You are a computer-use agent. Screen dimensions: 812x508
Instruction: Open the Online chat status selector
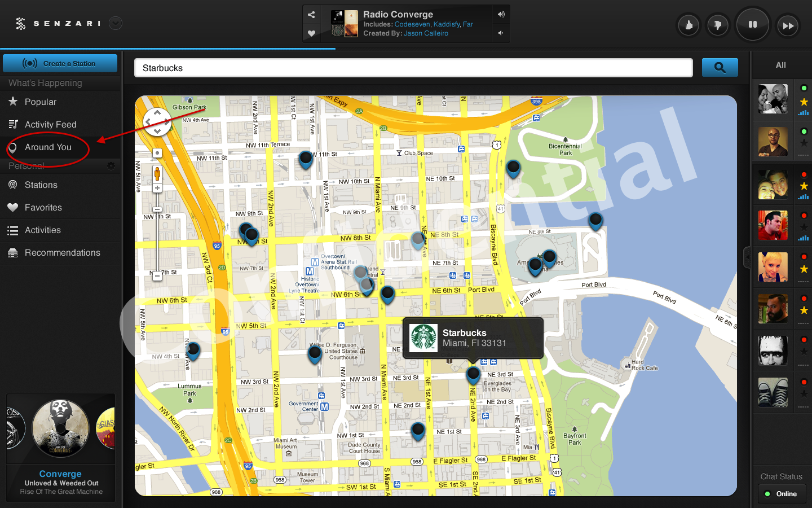click(782, 494)
